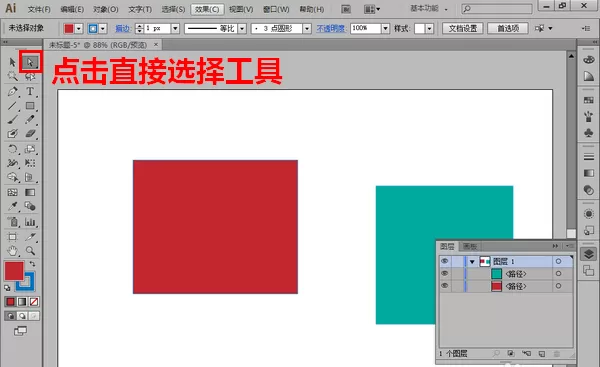The image size is (600, 367).
Task: Toggle visibility of 图层 1 layer
Action: pyautogui.click(x=445, y=261)
